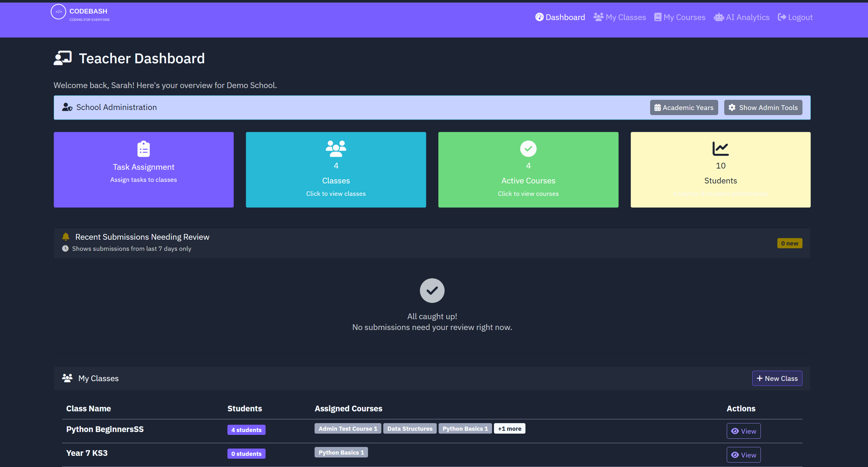Open My Courses from the navbar
The width and height of the screenshot is (868, 467).
click(680, 17)
